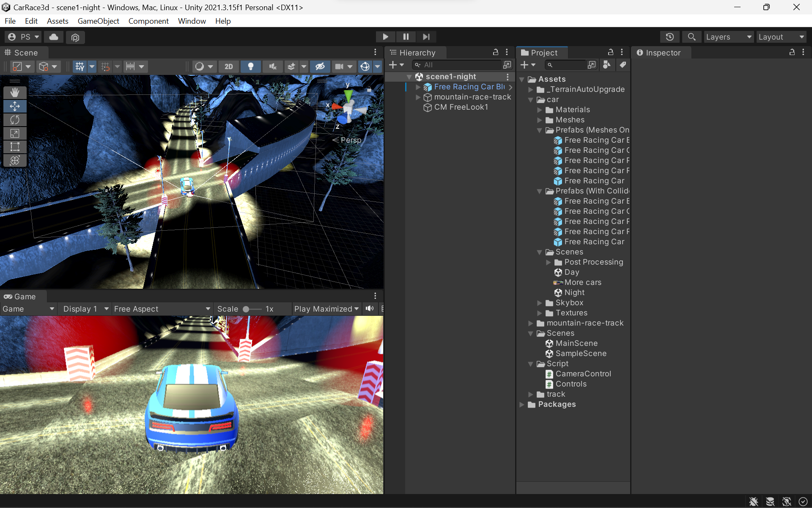Screen dimensions: 812x508
Task: Open the GameObject menu
Action: coord(98,21)
